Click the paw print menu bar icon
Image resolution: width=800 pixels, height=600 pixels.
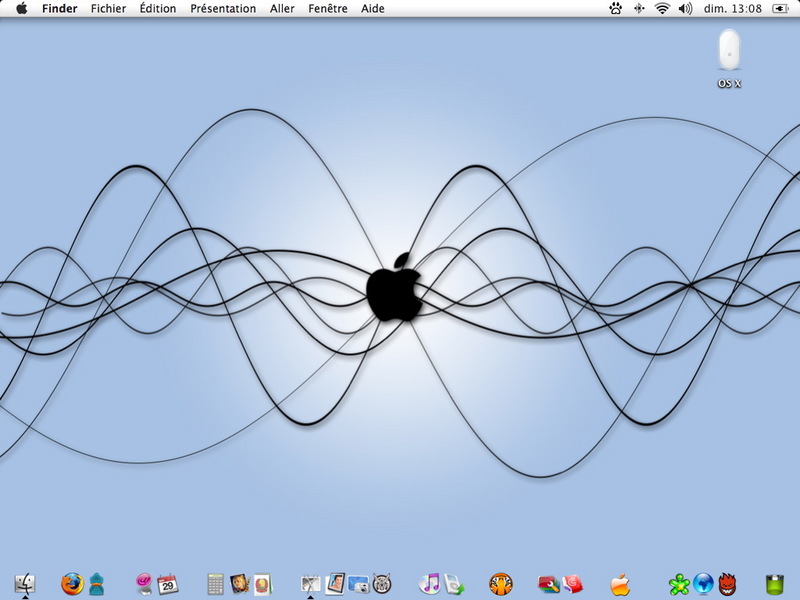coord(616,8)
